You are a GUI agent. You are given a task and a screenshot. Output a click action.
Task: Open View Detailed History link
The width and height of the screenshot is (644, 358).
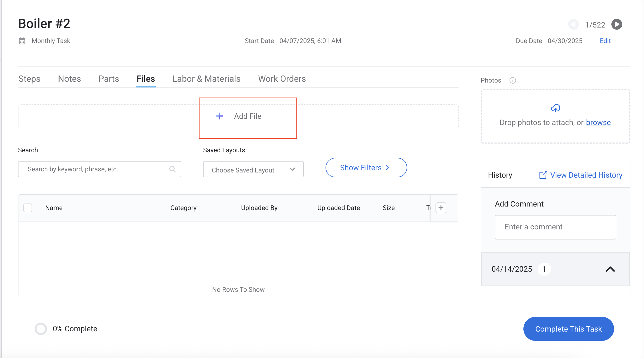pyautogui.click(x=586, y=175)
